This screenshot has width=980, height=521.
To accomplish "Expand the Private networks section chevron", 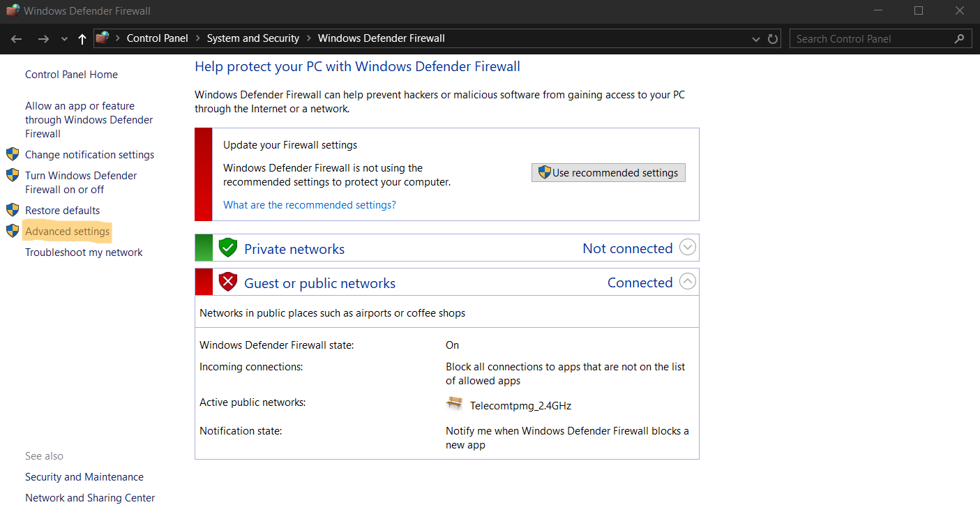I will 688,248.
